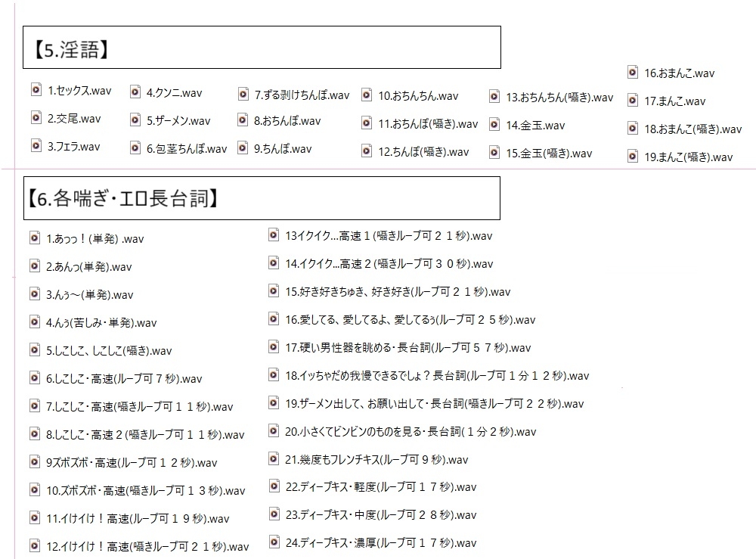
Task: Click file name 12.いけイけ！高速(囁きループ可21秒).wav
Action: click(147, 547)
